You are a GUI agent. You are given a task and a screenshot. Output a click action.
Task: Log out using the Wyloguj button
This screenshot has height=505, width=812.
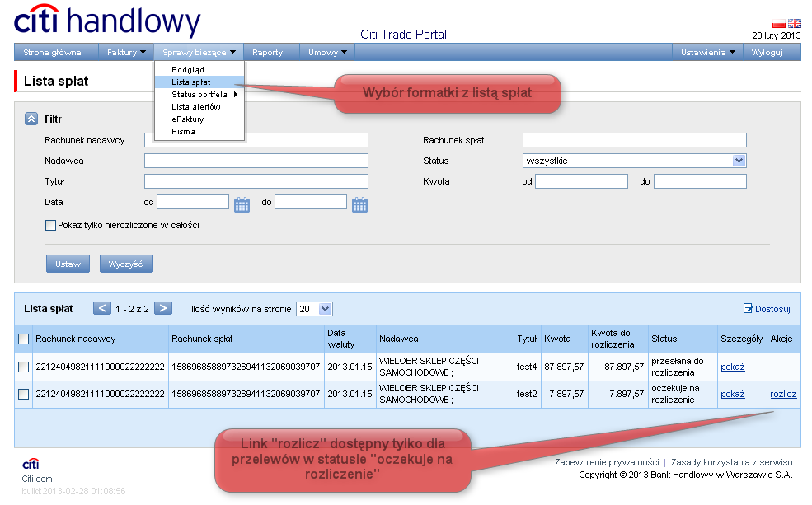coord(767,52)
